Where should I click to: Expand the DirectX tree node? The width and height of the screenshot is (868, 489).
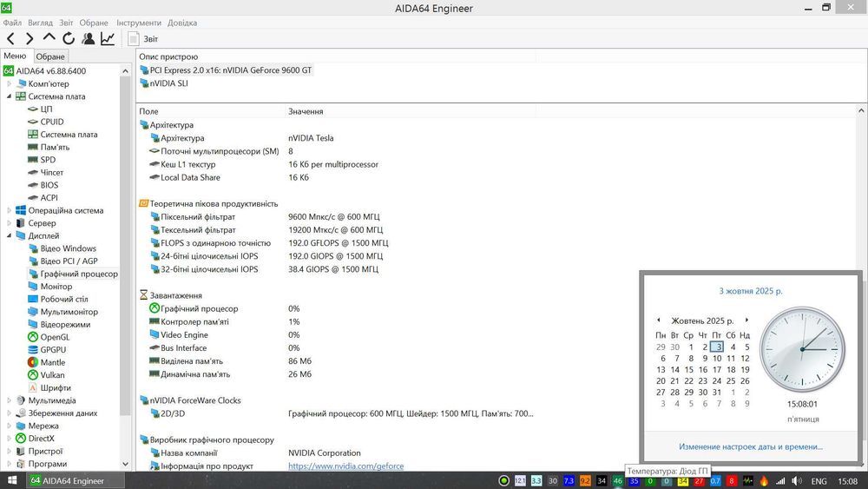(x=9, y=438)
